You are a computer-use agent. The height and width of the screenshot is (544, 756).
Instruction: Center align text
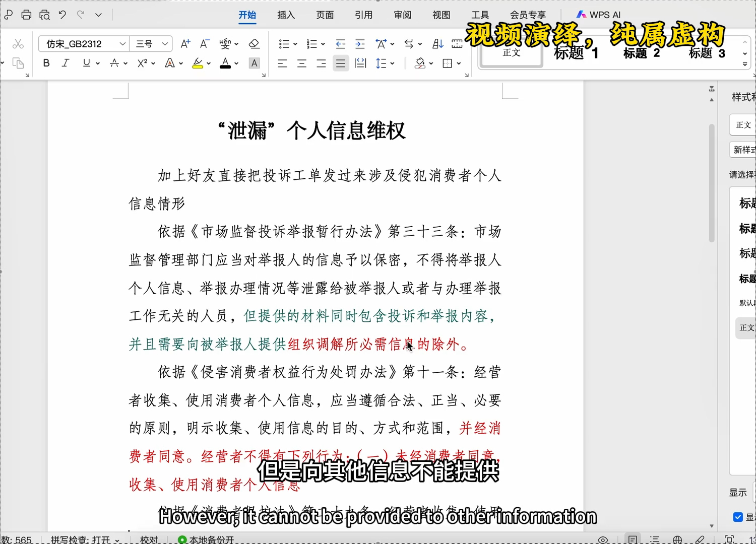point(302,63)
